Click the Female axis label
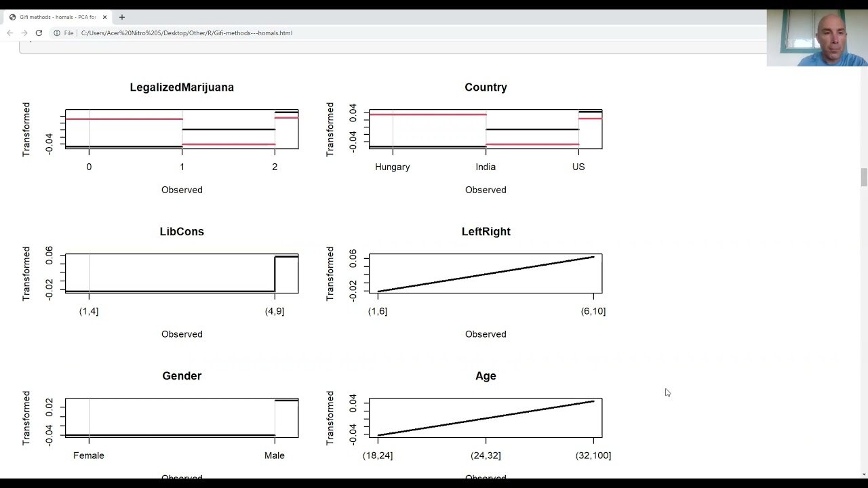The height and width of the screenshot is (488, 868). click(x=89, y=455)
